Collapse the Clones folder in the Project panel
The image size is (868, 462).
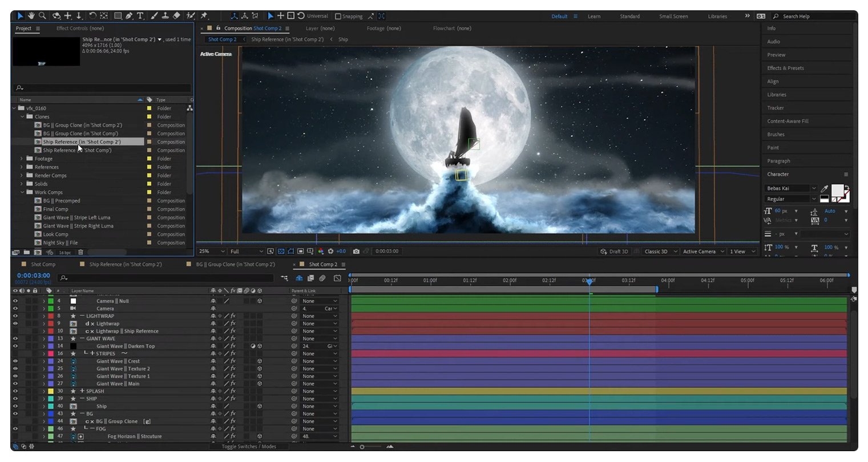click(23, 116)
